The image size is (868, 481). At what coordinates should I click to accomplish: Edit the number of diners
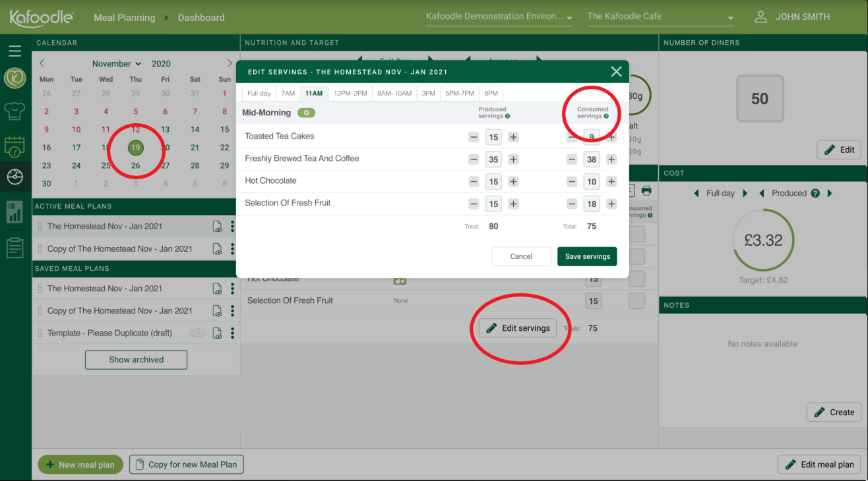click(839, 150)
